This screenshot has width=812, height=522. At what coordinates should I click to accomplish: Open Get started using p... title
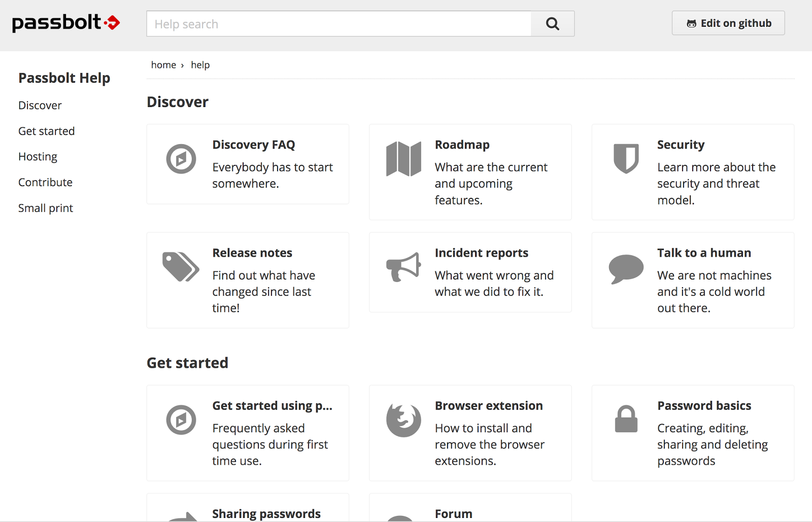(x=273, y=406)
